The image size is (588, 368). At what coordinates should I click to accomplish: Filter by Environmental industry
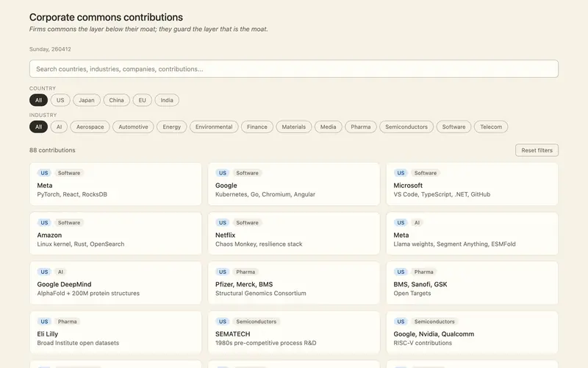[x=214, y=127]
